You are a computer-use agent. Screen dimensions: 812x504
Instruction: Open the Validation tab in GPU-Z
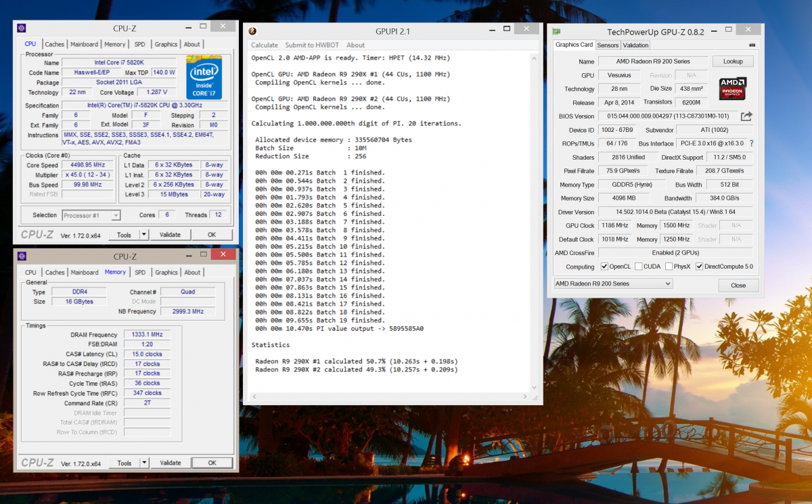[635, 45]
